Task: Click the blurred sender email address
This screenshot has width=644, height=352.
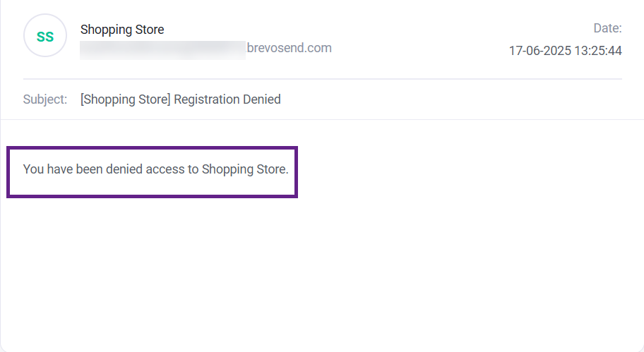Action: point(162,49)
